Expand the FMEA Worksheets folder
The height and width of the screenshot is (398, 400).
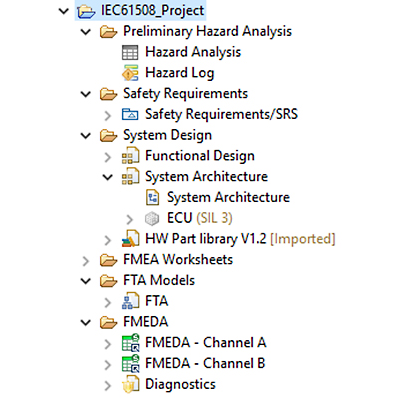point(86,261)
